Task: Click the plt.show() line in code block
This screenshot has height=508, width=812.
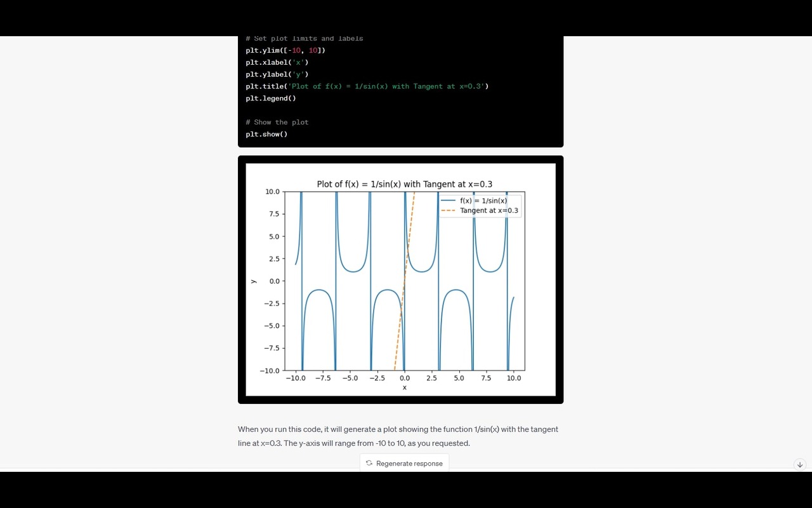Action: 266,134
